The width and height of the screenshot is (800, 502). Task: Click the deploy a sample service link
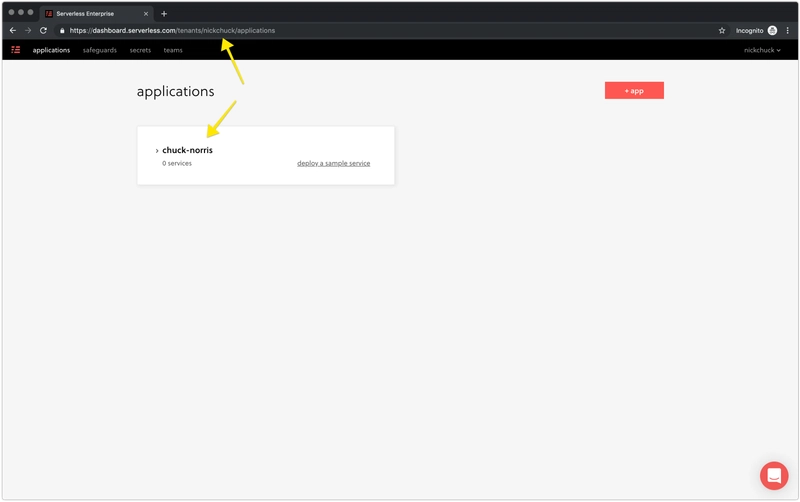[334, 163]
